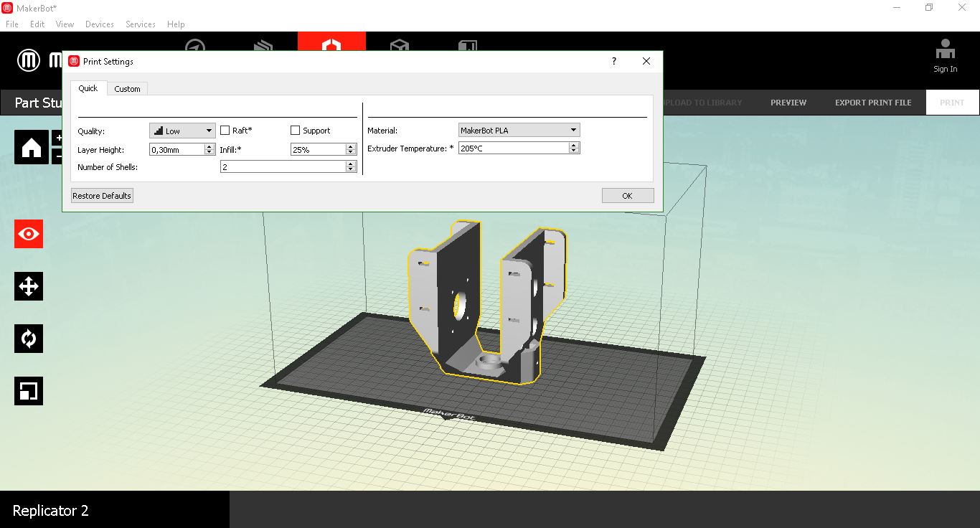980x528 pixels.
Task: Click the Replicator 2 printer status panel
Action: click(115, 510)
